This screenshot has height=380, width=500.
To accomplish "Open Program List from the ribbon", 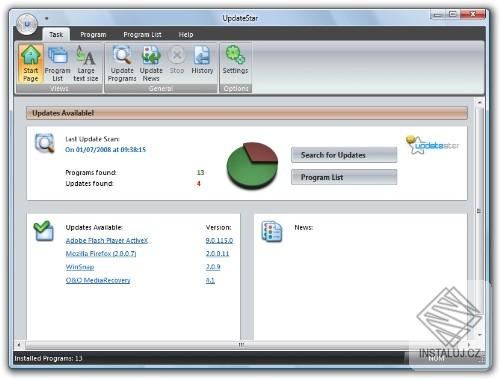I will [x=57, y=64].
